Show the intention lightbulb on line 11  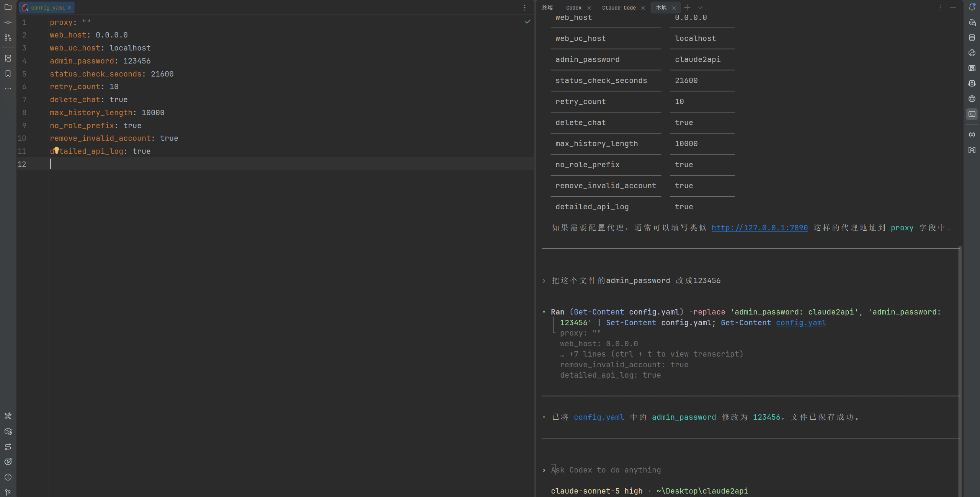click(x=57, y=150)
